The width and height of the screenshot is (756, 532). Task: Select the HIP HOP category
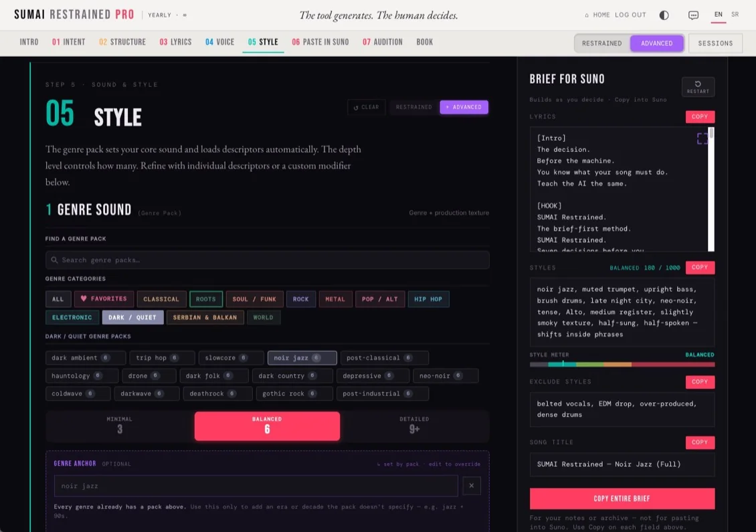428,299
